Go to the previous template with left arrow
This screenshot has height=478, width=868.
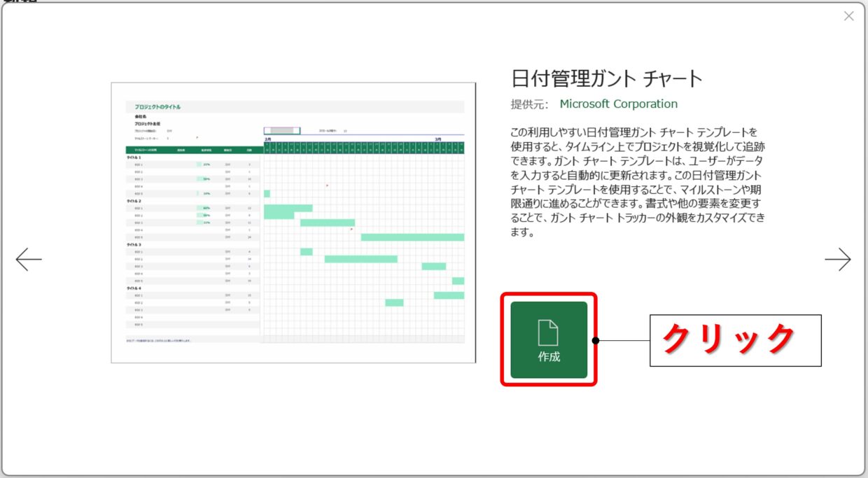[x=29, y=260]
